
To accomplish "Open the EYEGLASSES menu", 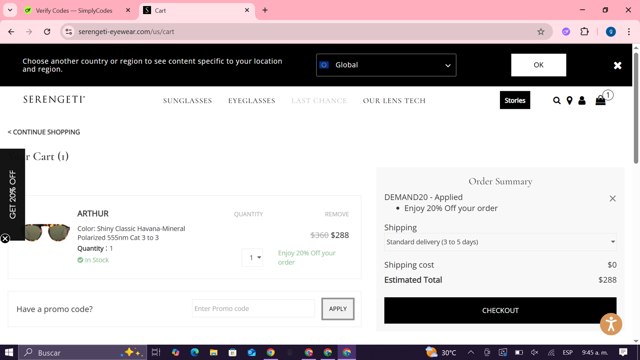I will pyautogui.click(x=251, y=101).
